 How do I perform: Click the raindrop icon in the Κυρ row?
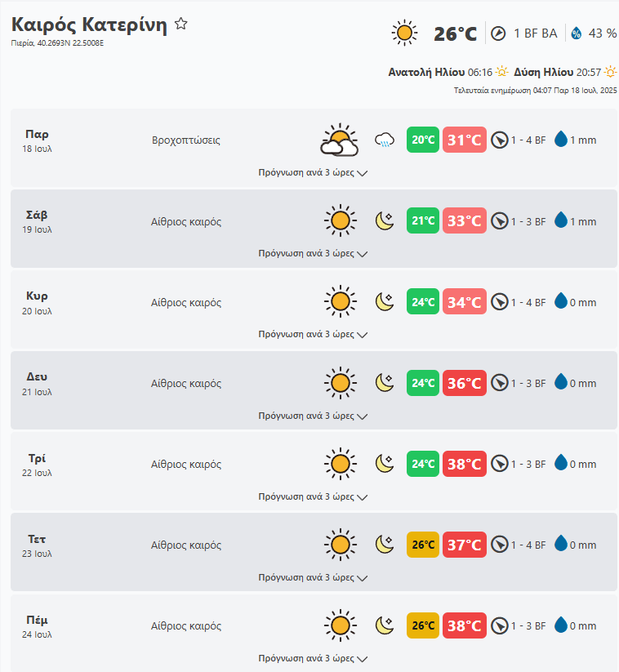click(560, 302)
